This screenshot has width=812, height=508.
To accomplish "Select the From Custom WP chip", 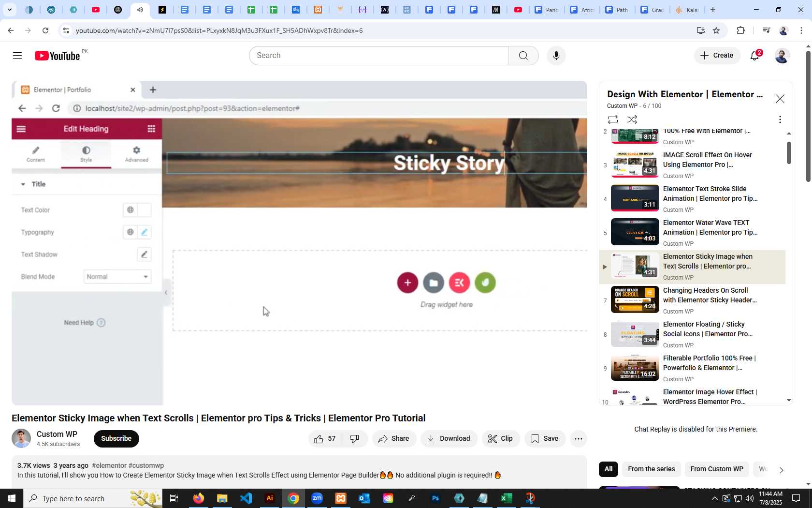I will pyautogui.click(x=717, y=469).
